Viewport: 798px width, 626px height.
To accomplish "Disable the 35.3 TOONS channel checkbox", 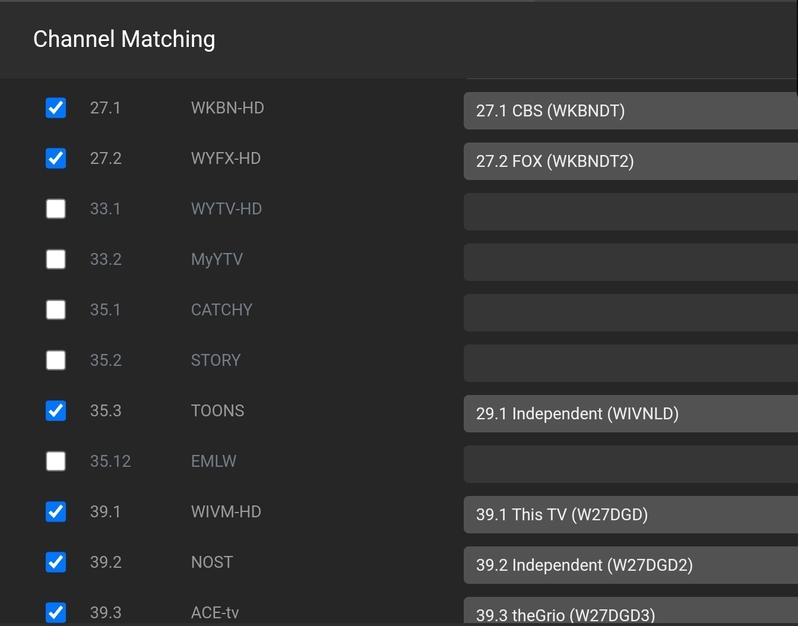I will [56, 411].
